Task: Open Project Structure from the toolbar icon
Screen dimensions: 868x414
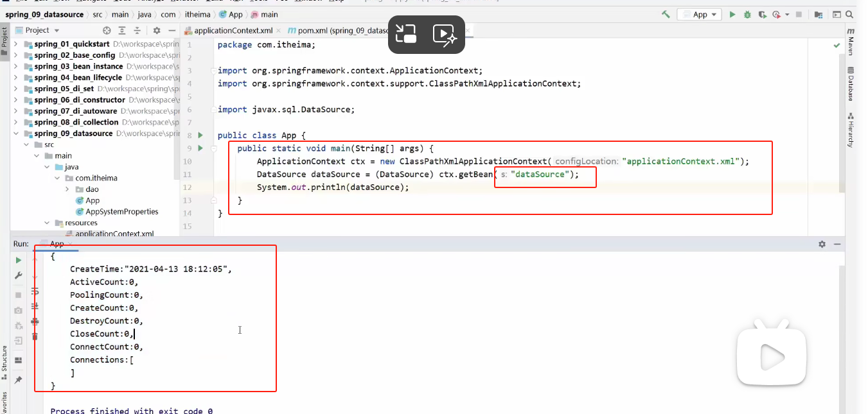Action: point(818,14)
